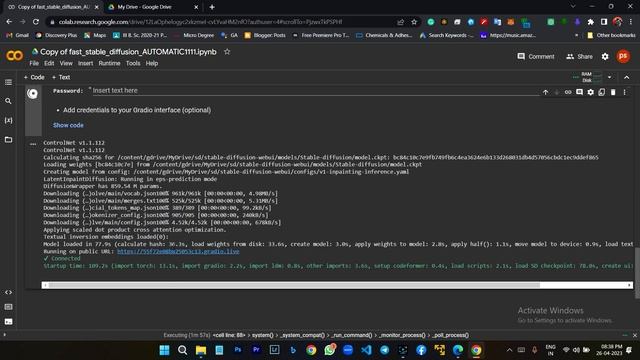
Task: Expand hidden system tray icons
Action: pos(509,350)
